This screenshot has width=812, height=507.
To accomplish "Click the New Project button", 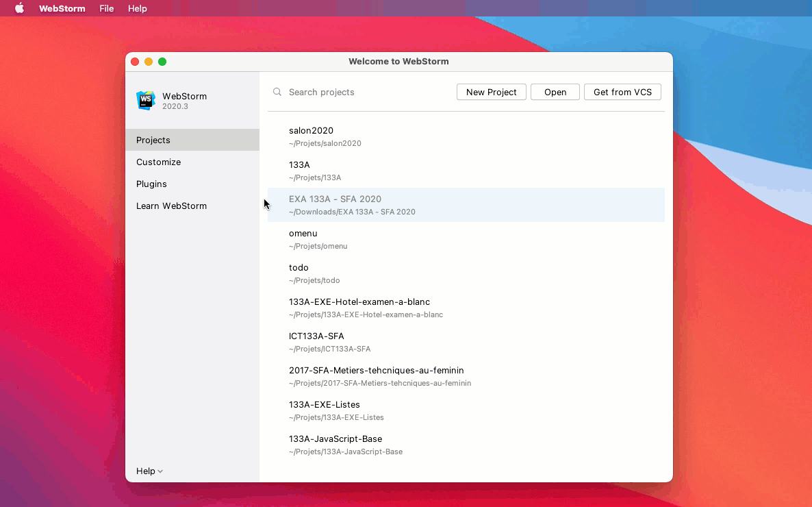I will click(x=492, y=92).
